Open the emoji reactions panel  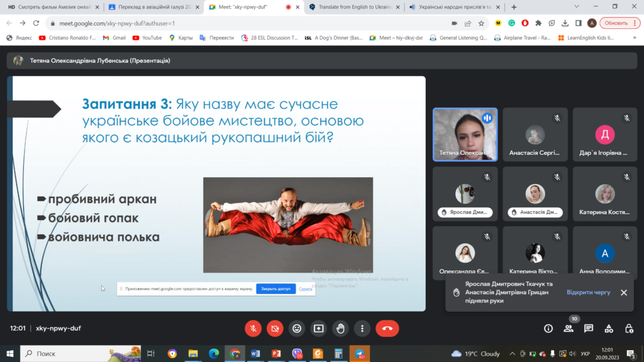coord(296,328)
